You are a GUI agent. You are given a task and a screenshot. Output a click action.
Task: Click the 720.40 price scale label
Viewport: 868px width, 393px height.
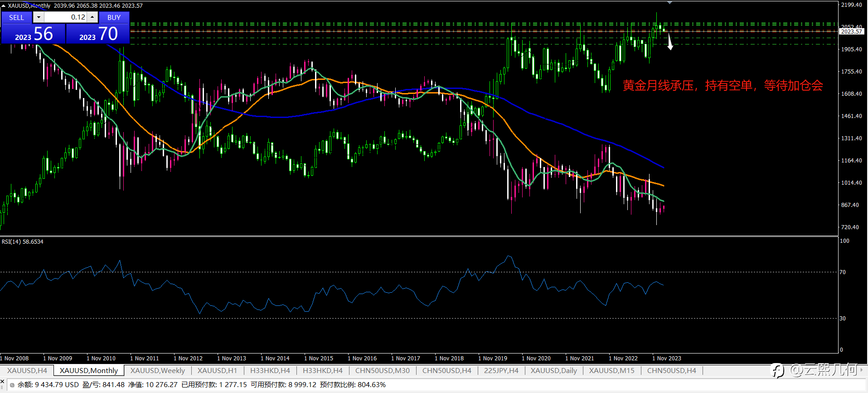point(850,227)
